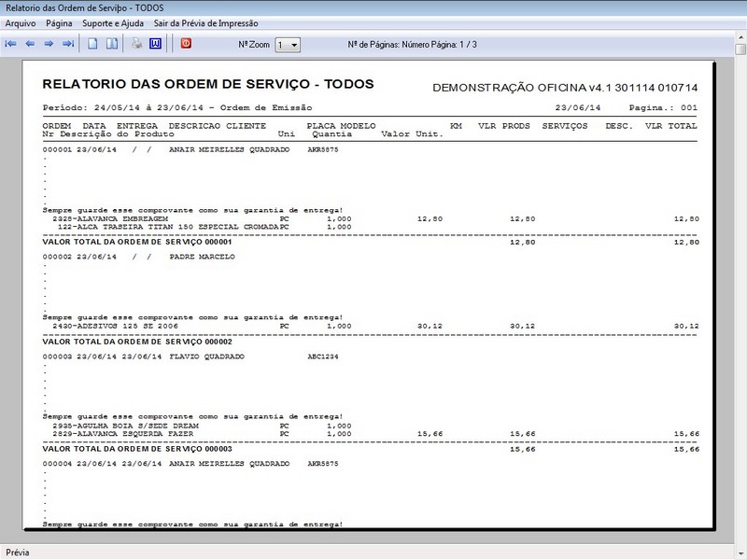747x560 pixels.
Task: Click the 2829-ALAVANCA ESQUERDA FAZER line
Action: tap(375, 434)
